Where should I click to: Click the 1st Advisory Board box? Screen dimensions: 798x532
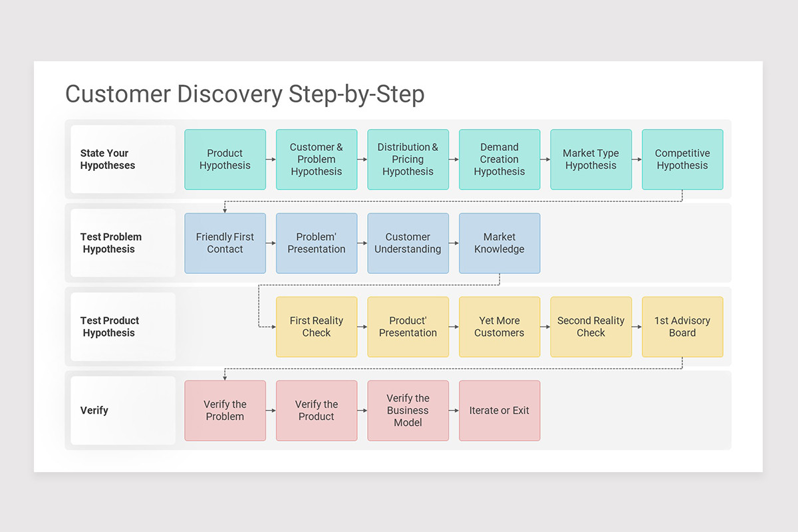point(682,327)
